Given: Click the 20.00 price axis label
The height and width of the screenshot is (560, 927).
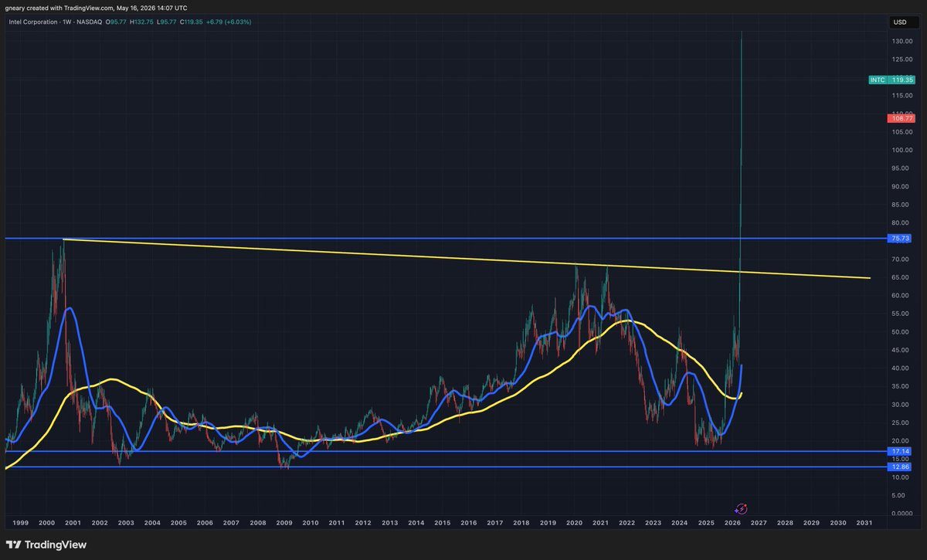Looking at the screenshot, I should pyautogui.click(x=901, y=441).
